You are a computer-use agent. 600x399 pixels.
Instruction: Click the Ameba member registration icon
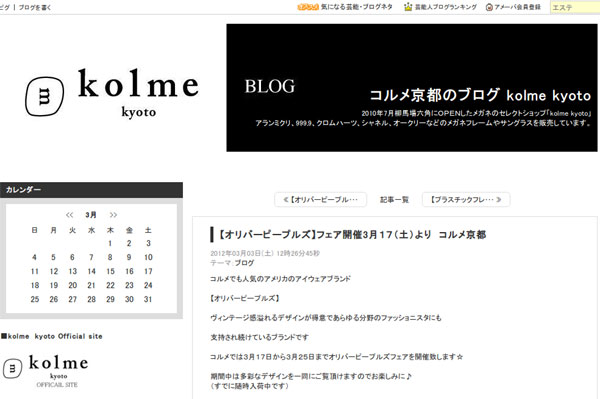point(489,7)
